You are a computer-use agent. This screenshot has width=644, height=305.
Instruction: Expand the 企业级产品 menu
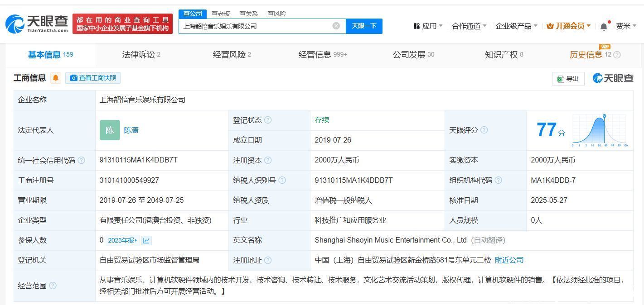[x=517, y=26]
